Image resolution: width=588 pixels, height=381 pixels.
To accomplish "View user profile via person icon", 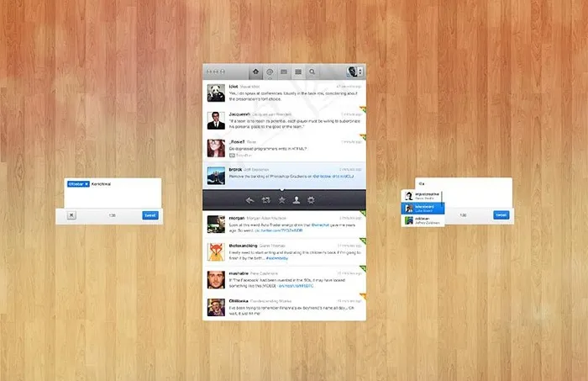I will [x=296, y=200].
